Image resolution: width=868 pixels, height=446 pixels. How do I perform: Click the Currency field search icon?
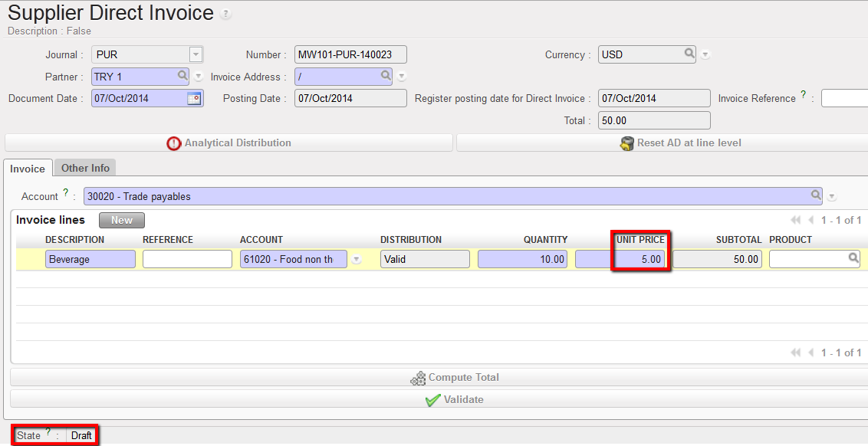pyautogui.click(x=689, y=54)
